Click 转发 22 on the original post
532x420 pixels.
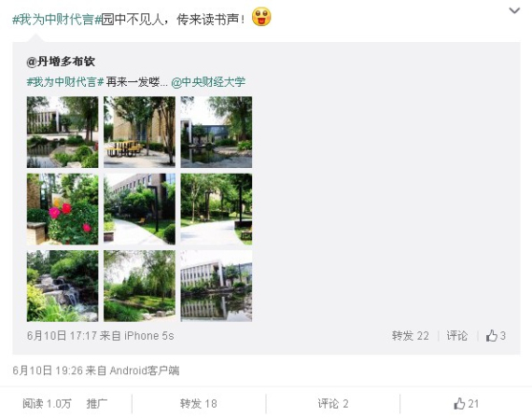click(x=410, y=336)
